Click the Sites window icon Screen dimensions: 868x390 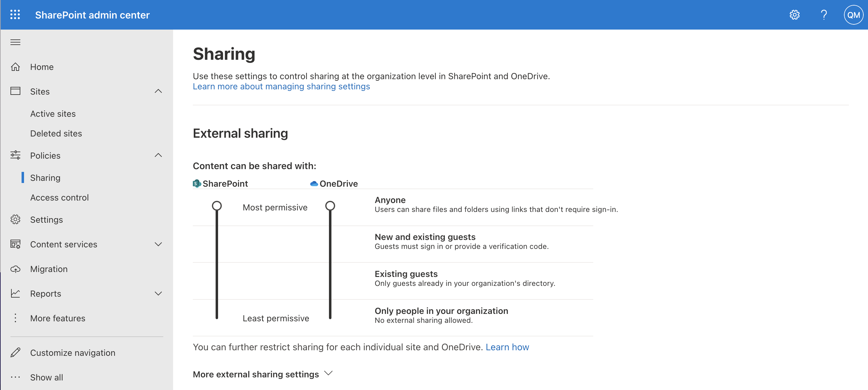[15, 91]
